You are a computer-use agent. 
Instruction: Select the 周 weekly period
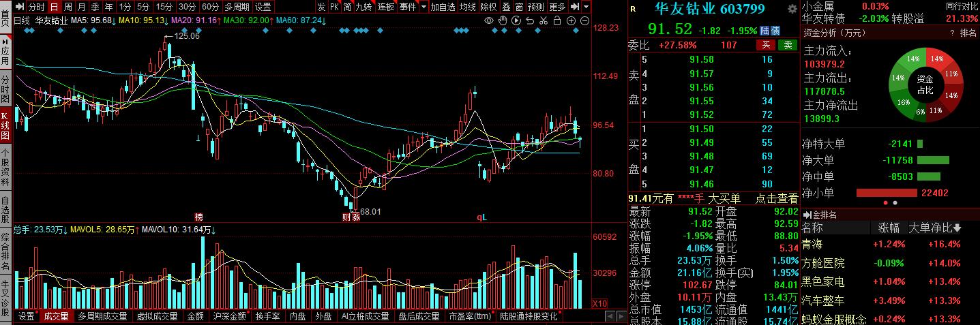pos(68,7)
